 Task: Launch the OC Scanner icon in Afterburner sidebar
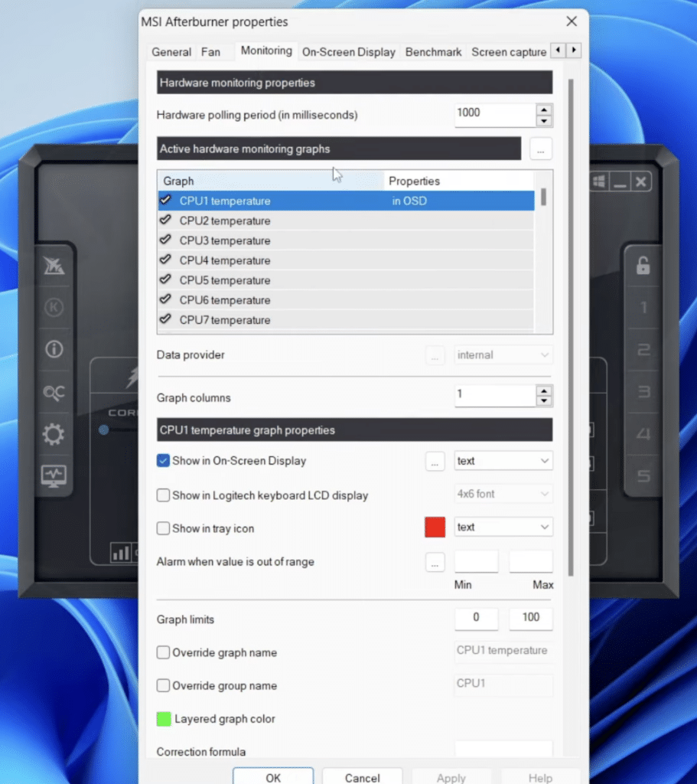[54, 392]
